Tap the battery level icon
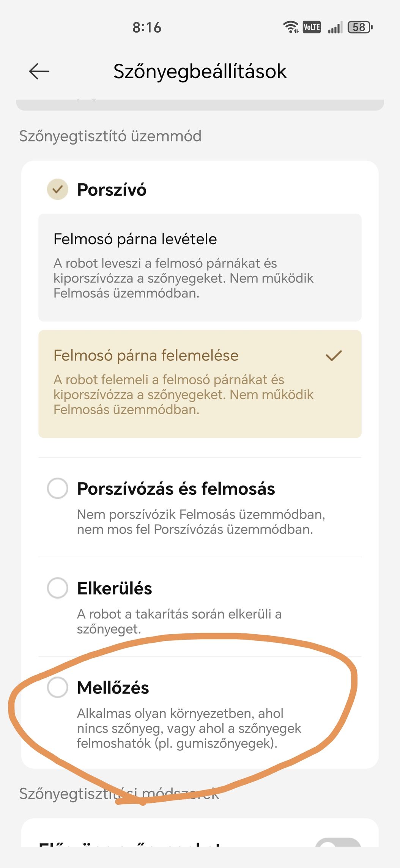This screenshot has width=400, height=868. tap(360, 27)
